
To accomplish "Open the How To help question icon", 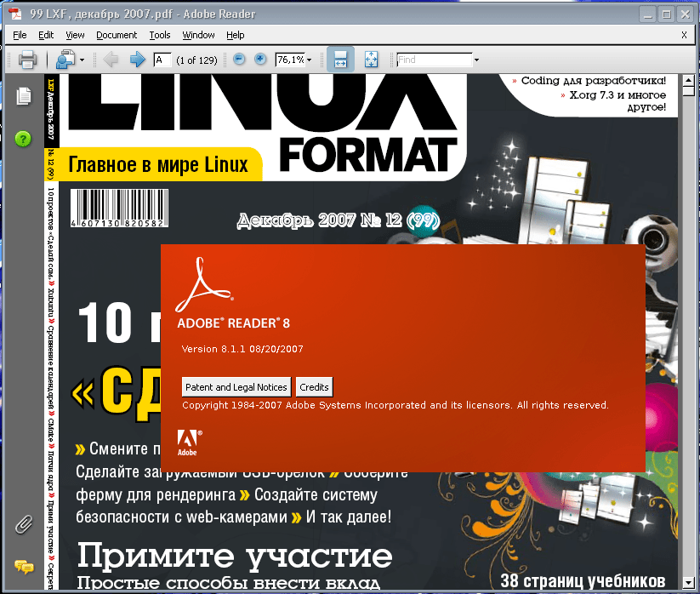I will click(x=22, y=138).
